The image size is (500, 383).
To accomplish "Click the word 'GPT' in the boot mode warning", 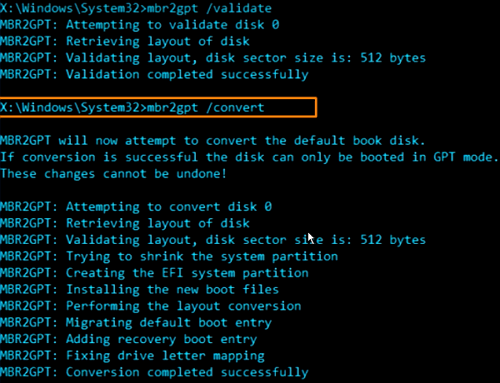I will [x=444, y=157].
